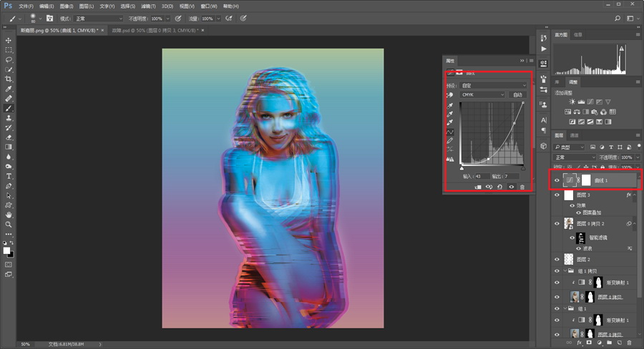The width and height of the screenshot is (644, 349).
Task: Select the Hand tool
Action: click(8, 215)
